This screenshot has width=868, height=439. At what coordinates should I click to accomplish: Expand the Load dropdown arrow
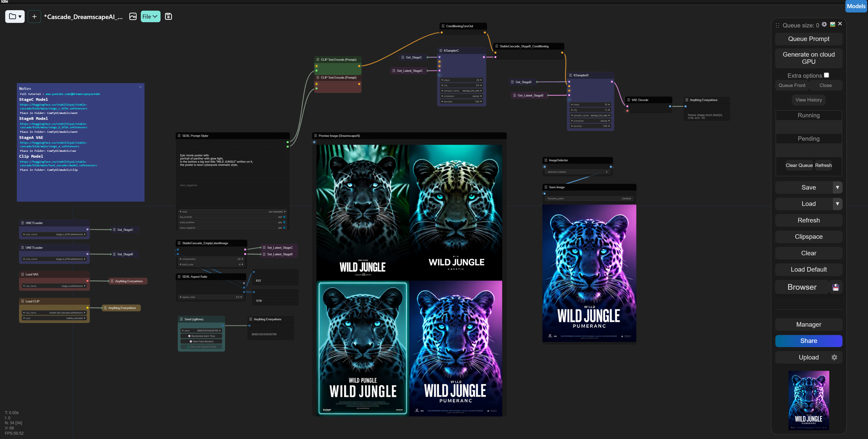pyautogui.click(x=837, y=204)
